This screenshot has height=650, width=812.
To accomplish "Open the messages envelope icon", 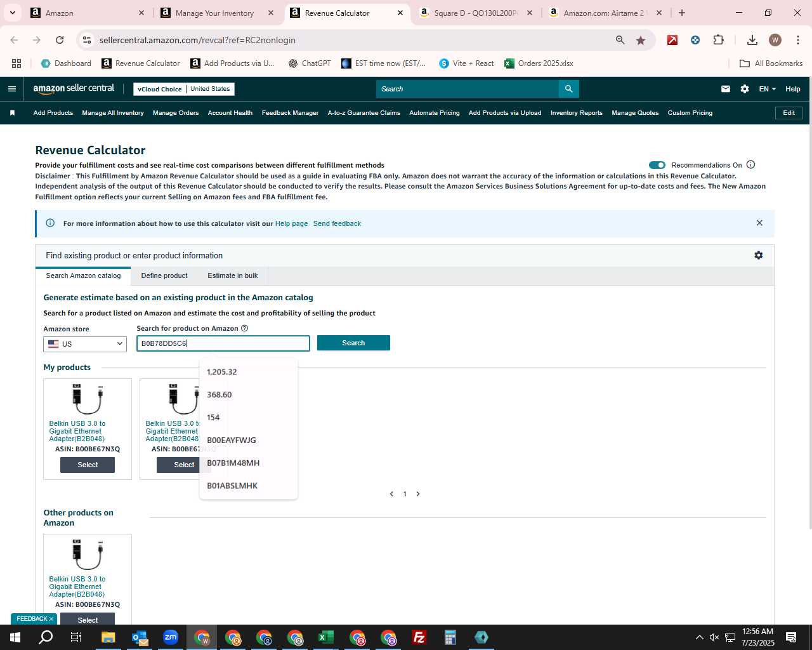I will pyautogui.click(x=726, y=89).
